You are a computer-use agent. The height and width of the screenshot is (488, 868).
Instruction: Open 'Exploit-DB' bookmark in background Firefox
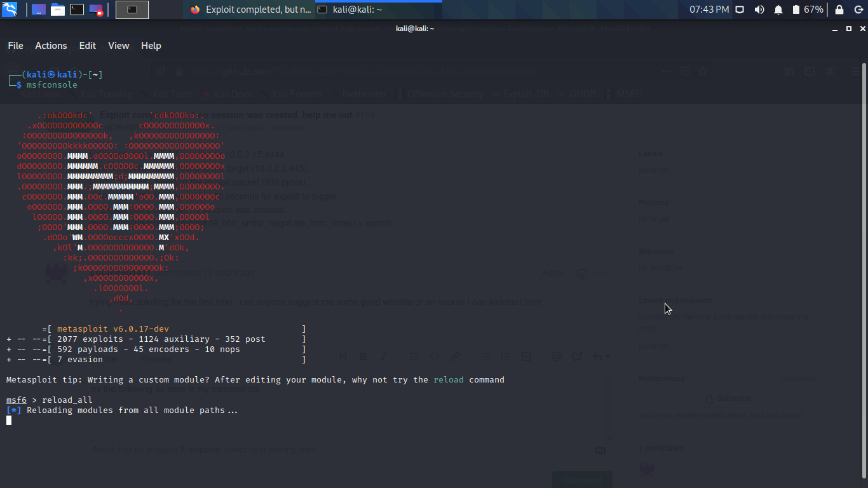(x=520, y=94)
